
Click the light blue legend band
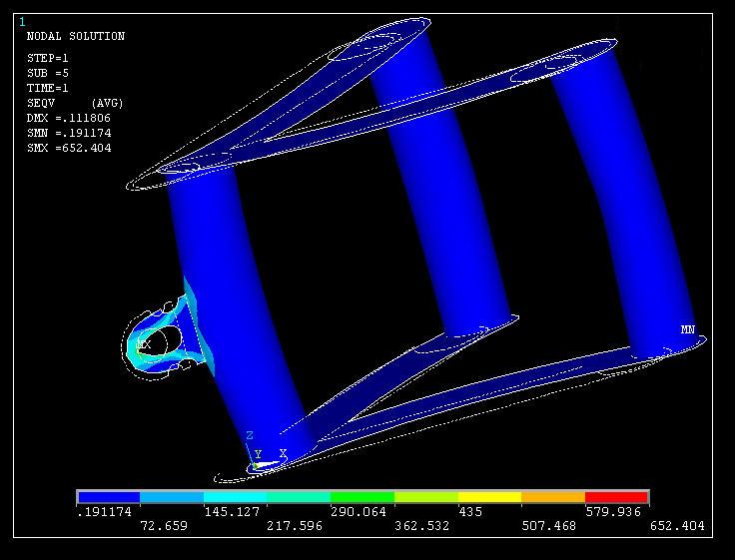[172, 497]
